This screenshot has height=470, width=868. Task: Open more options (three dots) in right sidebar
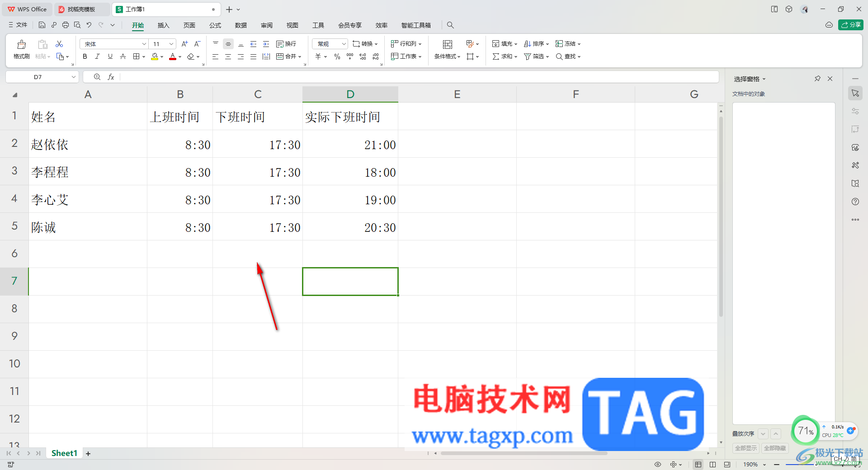pos(855,220)
